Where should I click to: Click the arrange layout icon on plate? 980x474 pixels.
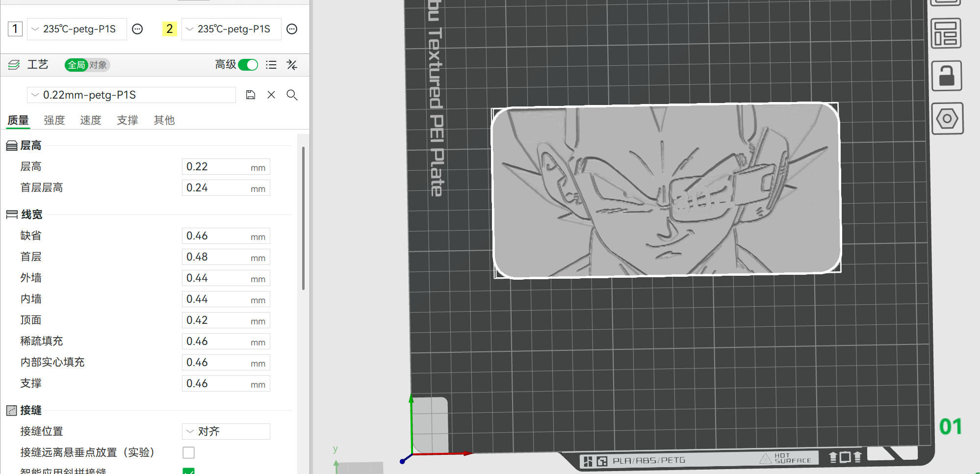946,34
